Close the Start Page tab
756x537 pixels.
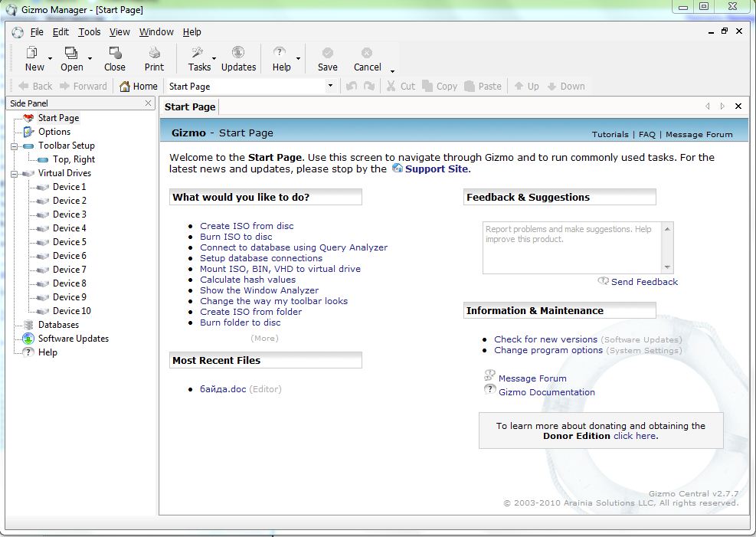(x=738, y=106)
